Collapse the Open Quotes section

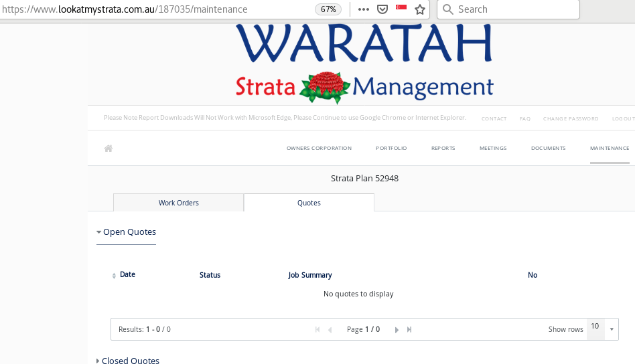(128, 232)
